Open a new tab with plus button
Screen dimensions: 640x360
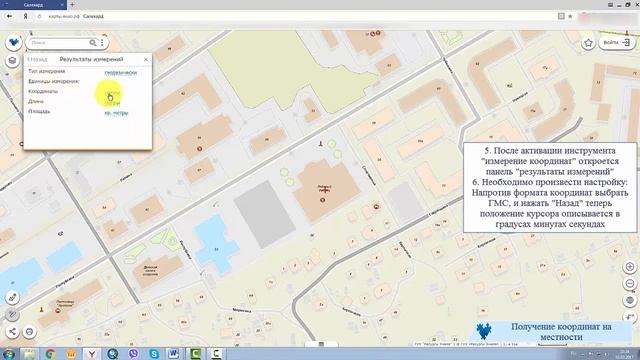(x=72, y=4)
